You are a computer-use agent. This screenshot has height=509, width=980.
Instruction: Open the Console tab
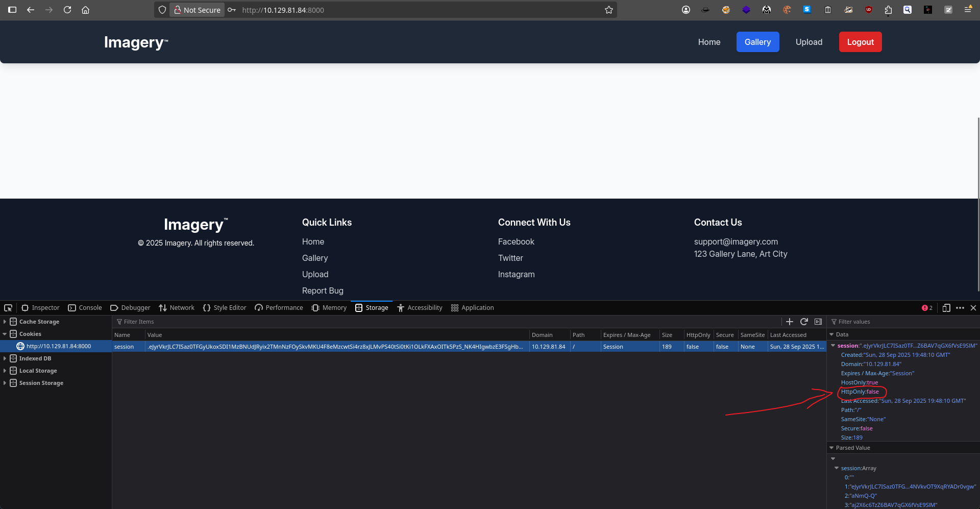tap(85, 308)
